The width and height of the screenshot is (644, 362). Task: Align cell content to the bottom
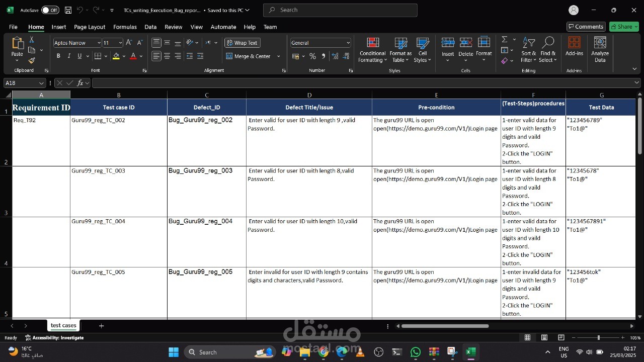(178, 43)
